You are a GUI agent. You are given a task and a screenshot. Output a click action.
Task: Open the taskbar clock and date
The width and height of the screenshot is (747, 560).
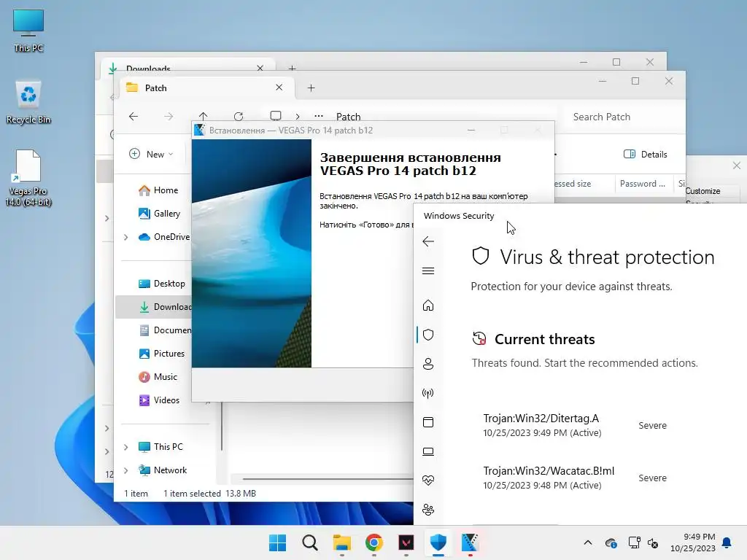(693, 542)
